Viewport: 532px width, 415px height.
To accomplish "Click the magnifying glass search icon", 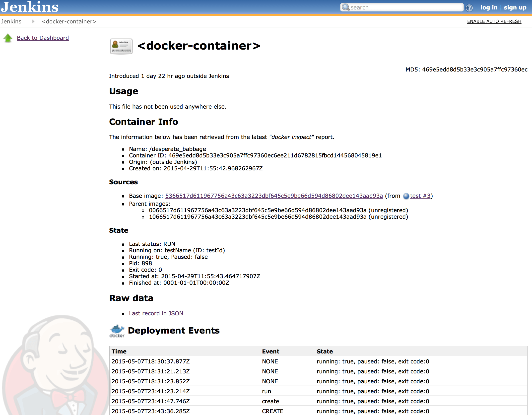I will pos(345,7).
